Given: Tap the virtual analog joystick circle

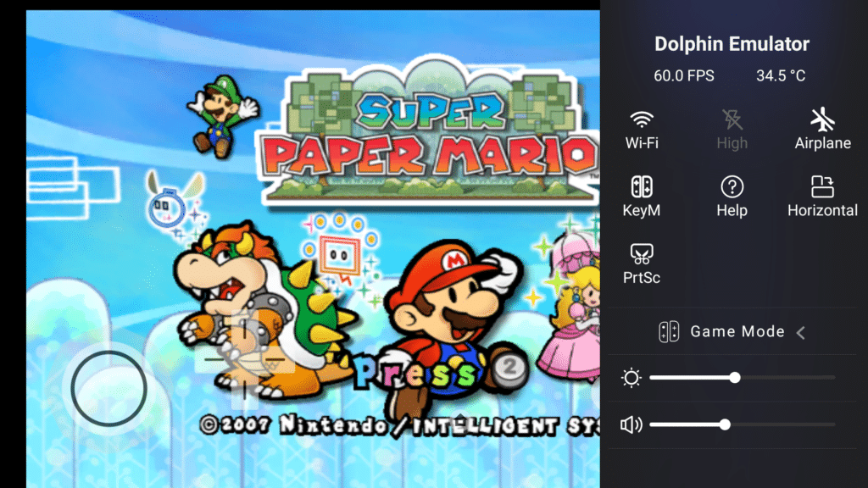Looking at the screenshot, I should coord(108,389).
